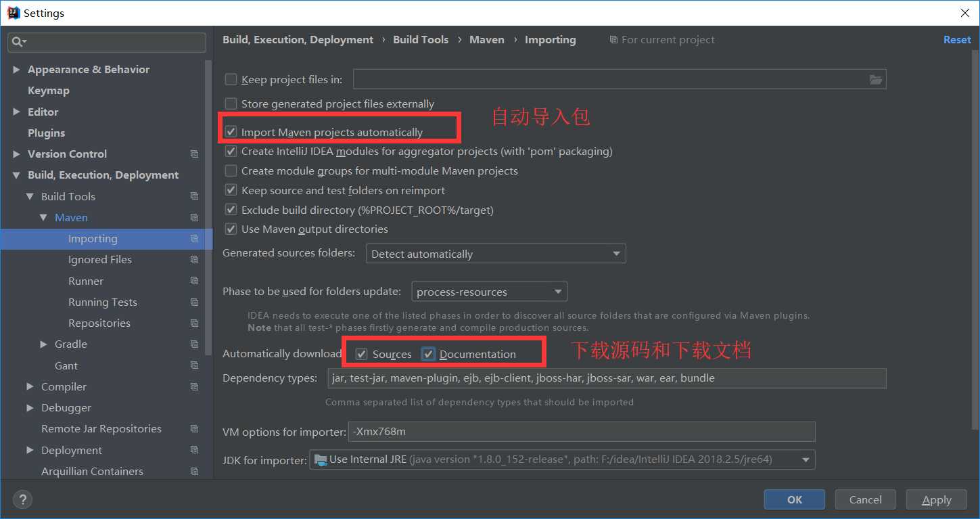The height and width of the screenshot is (519, 980).
Task: Click project-level icon beside Repositories
Action: pos(194,323)
